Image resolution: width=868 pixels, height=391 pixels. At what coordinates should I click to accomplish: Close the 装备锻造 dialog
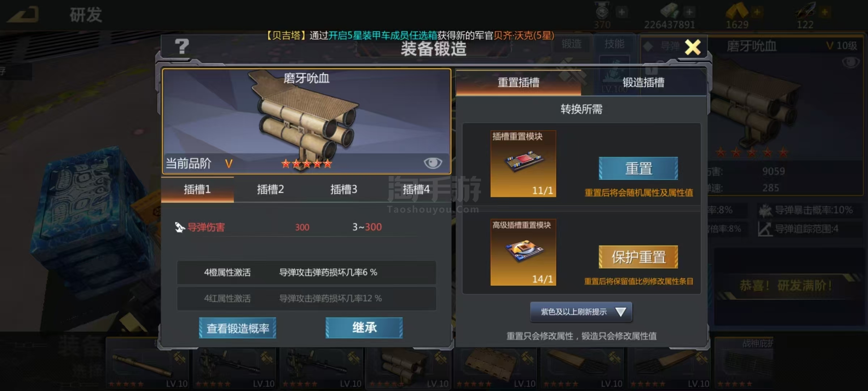pos(693,47)
